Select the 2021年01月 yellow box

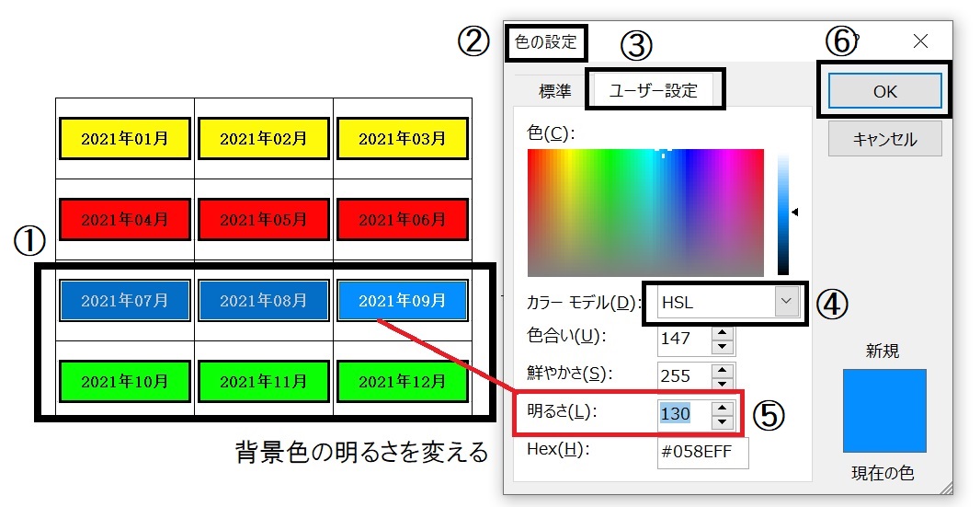[125, 138]
